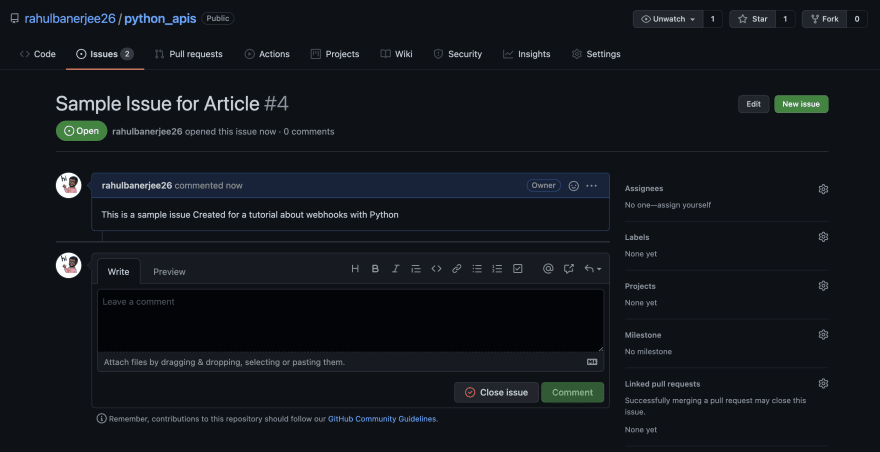Screen dimensions: 880x452
Task: Star the python_apis repository
Action: click(x=753, y=19)
